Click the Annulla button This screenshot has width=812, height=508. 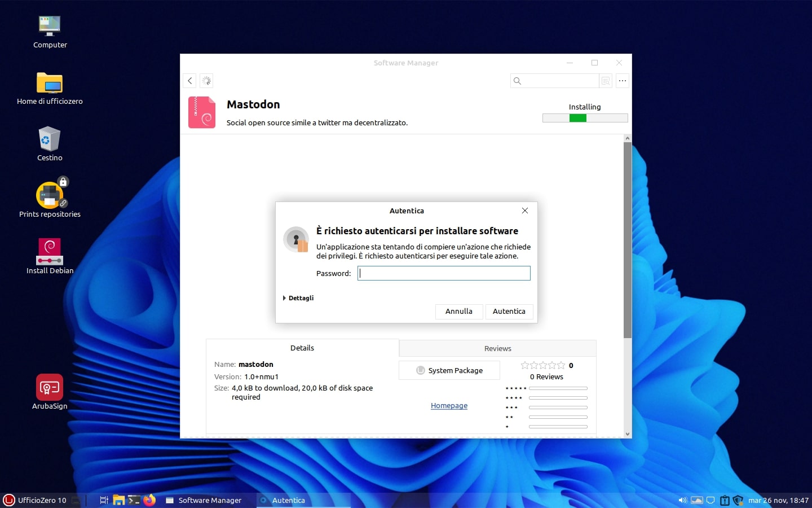[x=459, y=312]
